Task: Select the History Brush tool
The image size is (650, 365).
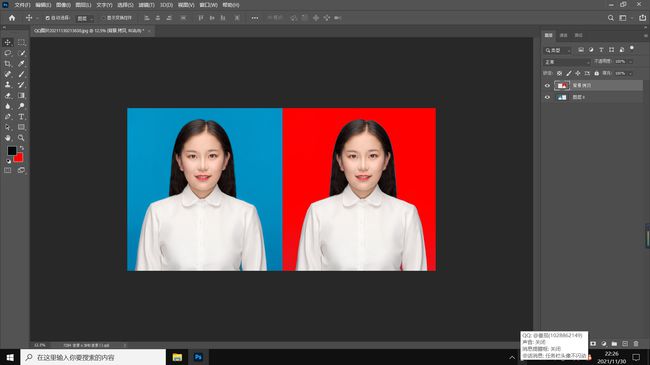Action: [x=21, y=85]
